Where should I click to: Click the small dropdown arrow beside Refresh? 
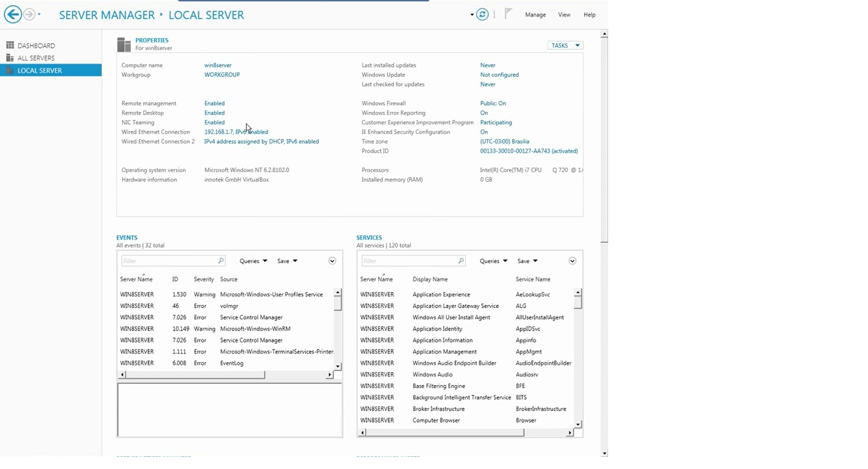[x=472, y=15]
